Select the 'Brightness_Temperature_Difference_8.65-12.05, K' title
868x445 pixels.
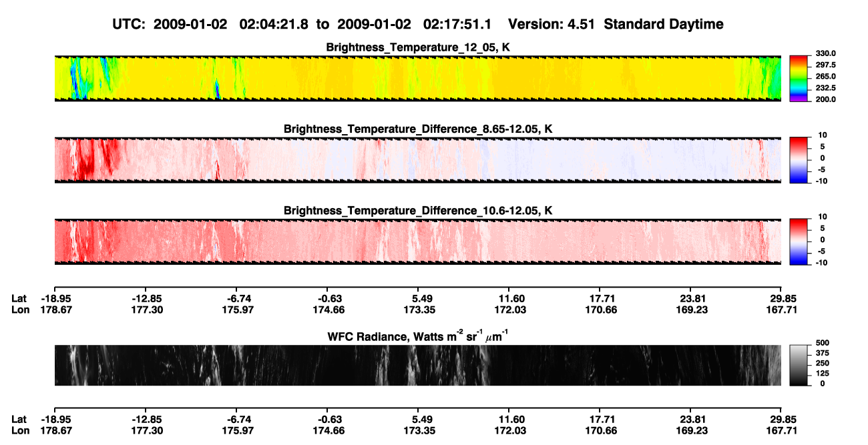click(x=418, y=129)
